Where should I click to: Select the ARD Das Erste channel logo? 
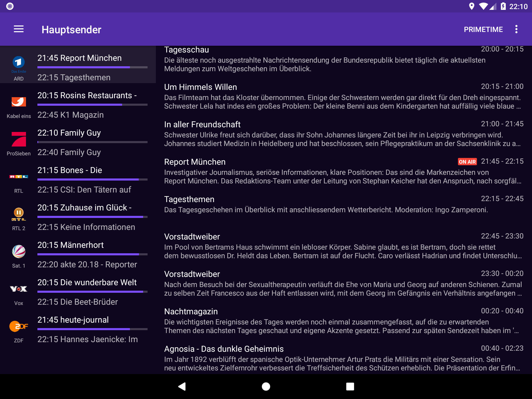point(19,62)
